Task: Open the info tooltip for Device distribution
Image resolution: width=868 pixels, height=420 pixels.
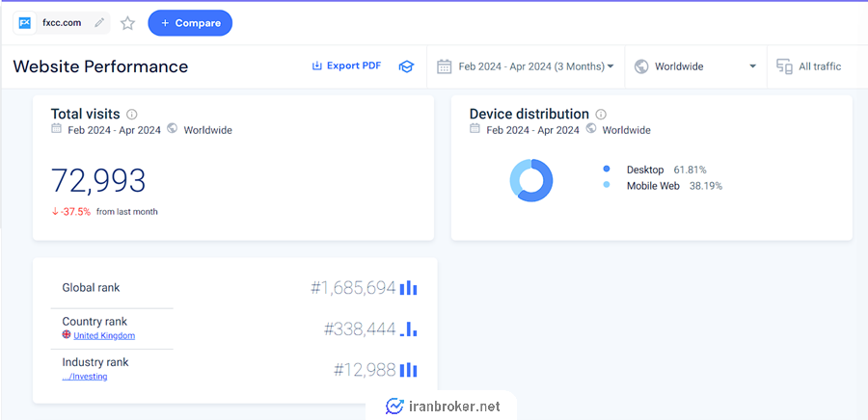Action: click(601, 115)
